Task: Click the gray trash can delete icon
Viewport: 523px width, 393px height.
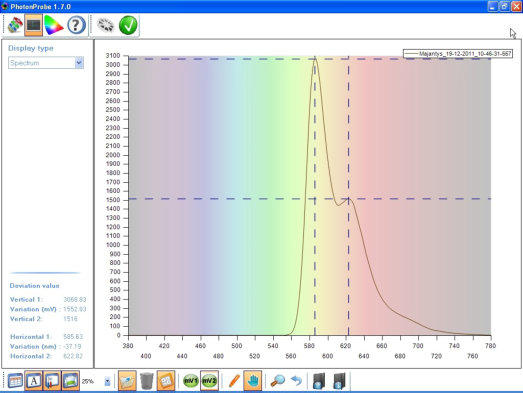Action: pyautogui.click(x=147, y=381)
